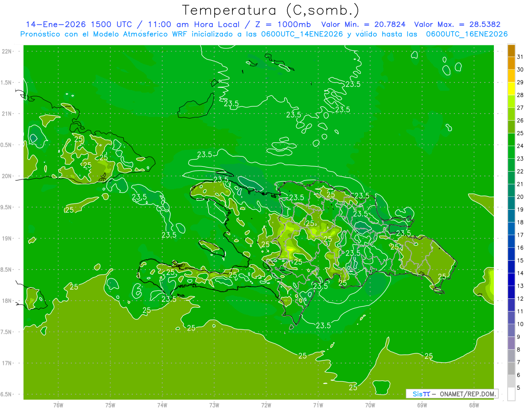Select the "Valor Min. = 20.7824" value
Image resolution: width=532 pixels, height=411 pixels.
click(364, 24)
